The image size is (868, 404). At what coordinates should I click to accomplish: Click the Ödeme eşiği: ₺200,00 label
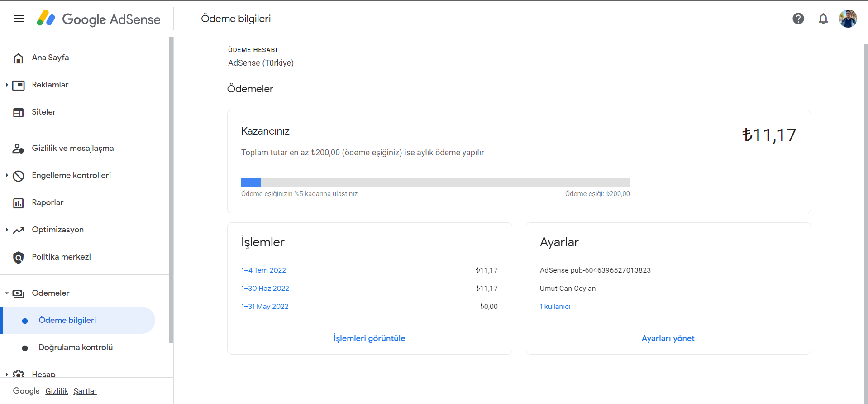pyautogui.click(x=597, y=194)
